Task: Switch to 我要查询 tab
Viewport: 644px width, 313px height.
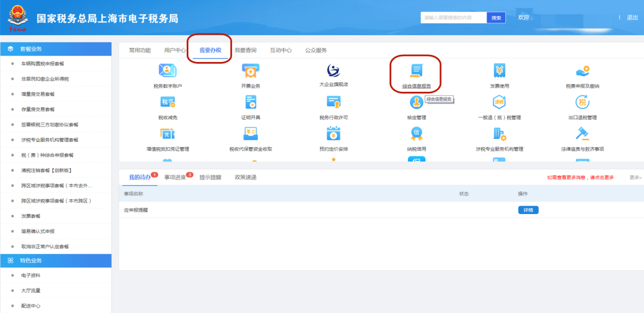Action: coord(246,51)
